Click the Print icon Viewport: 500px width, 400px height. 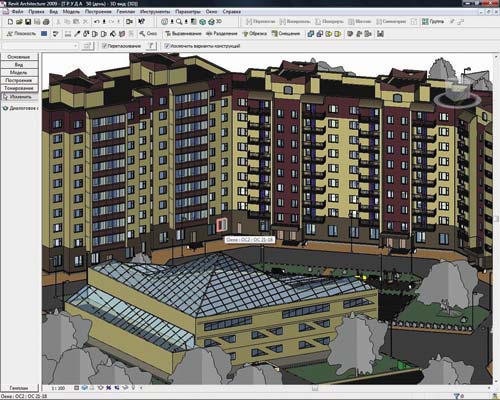pos(46,22)
